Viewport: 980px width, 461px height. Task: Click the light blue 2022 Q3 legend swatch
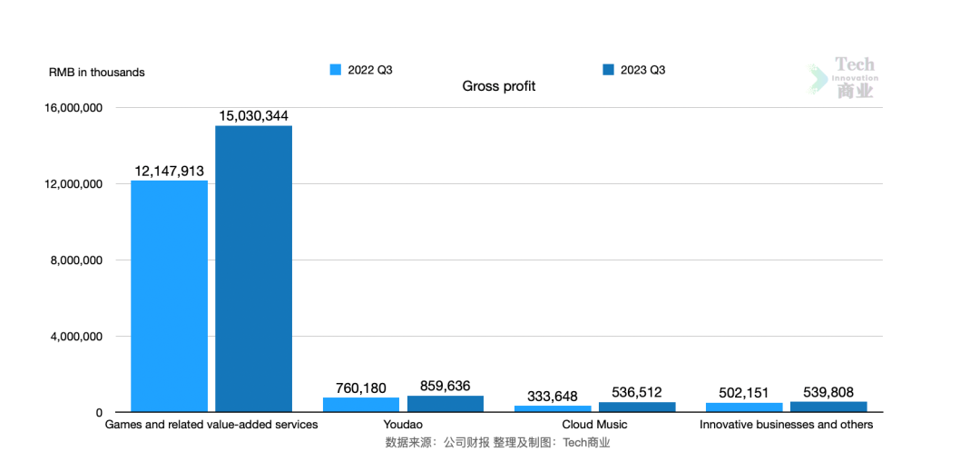pyautogui.click(x=334, y=70)
